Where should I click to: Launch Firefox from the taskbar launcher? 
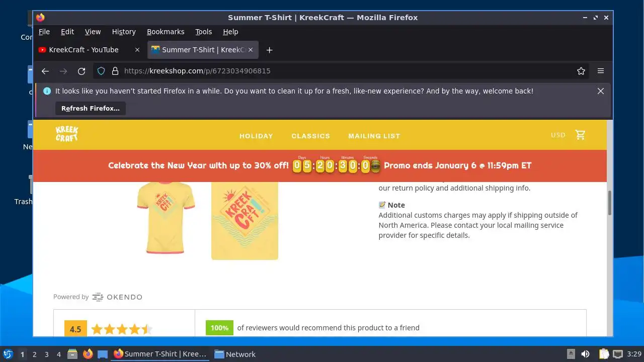(88, 354)
